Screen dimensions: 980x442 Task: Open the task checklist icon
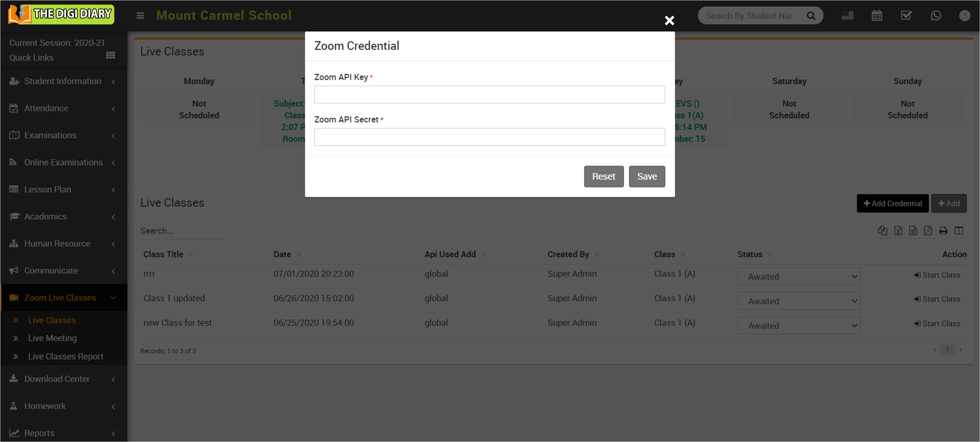pos(906,16)
